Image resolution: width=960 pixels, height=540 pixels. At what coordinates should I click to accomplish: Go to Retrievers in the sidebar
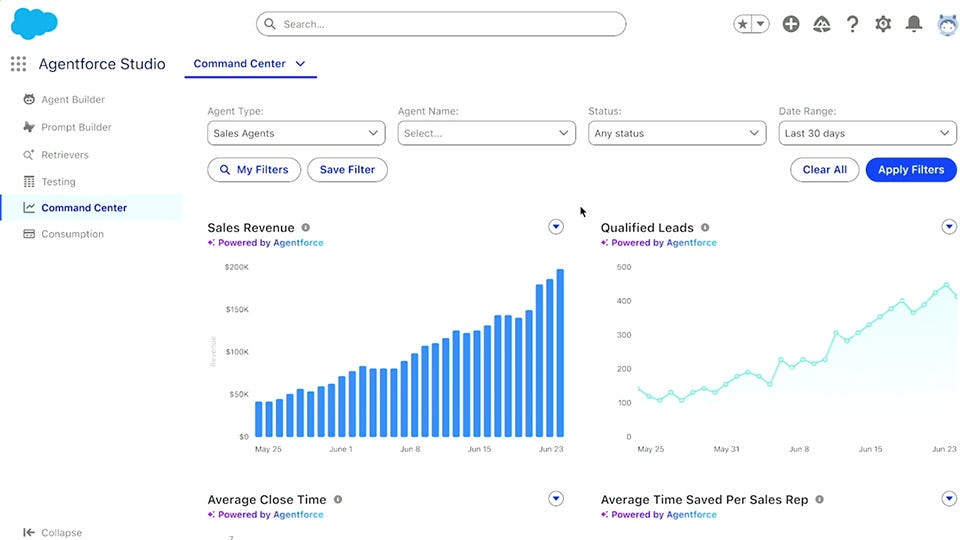pyautogui.click(x=65, y=155)
